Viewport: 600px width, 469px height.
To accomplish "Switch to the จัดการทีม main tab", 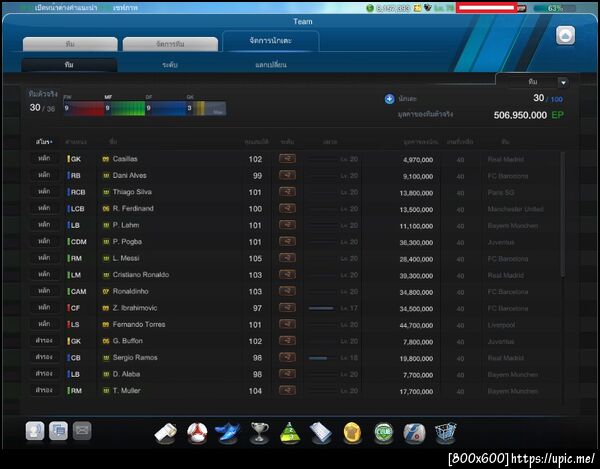I will click(x=170, y=44).
